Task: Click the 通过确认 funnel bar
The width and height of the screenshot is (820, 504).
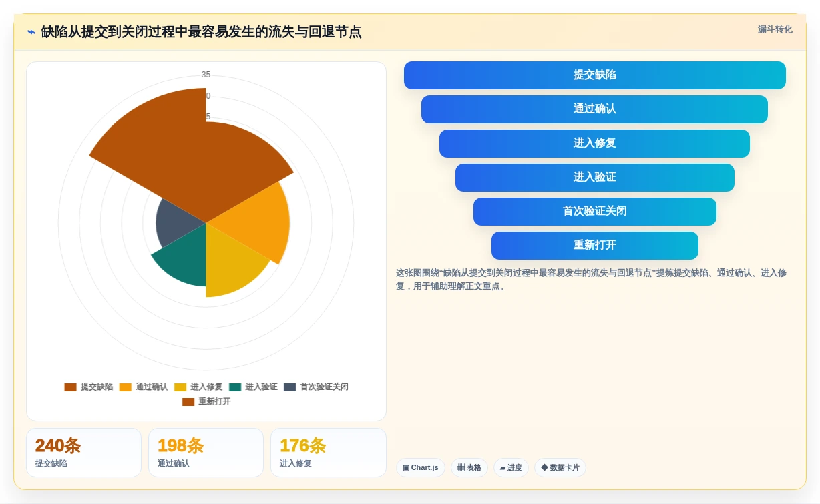Action: (594, 109)
